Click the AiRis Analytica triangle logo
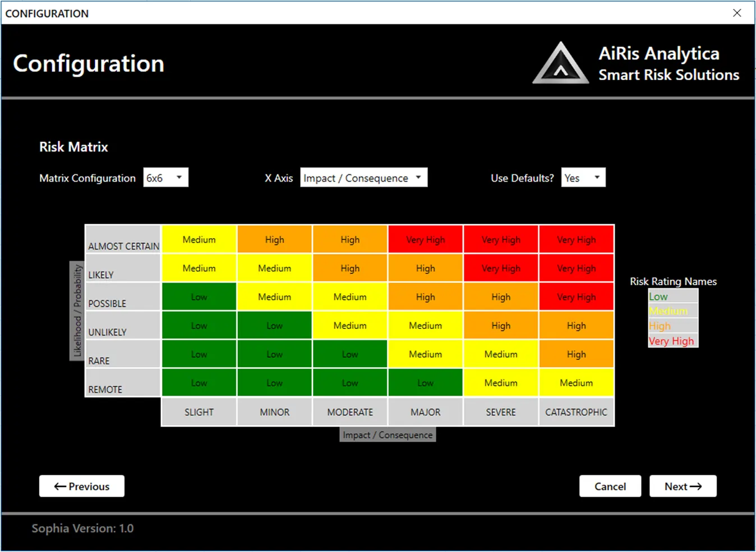 coord(560,63)
